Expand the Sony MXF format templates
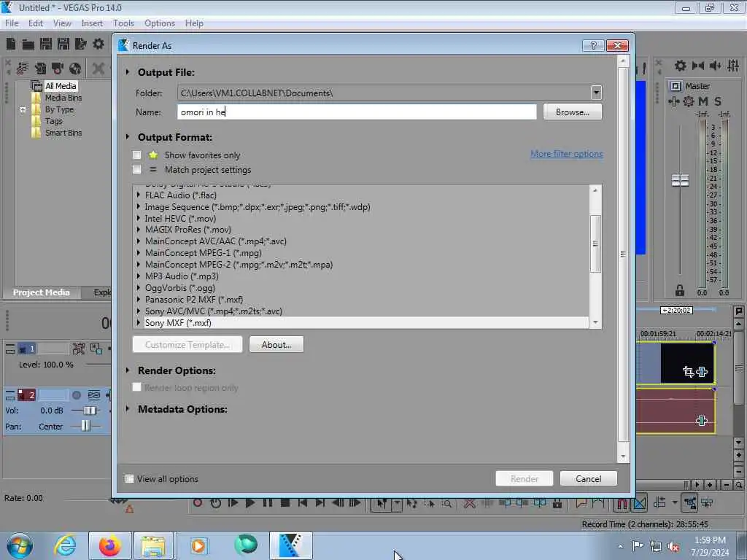 point(139,322)
